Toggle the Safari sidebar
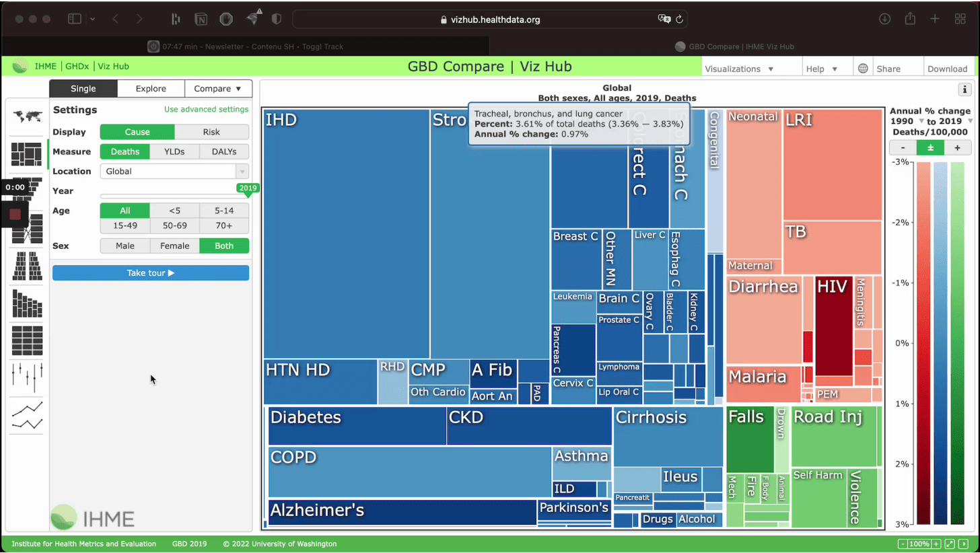The width and height of the screenshot is (980, 553). click(x=74, y=19)
